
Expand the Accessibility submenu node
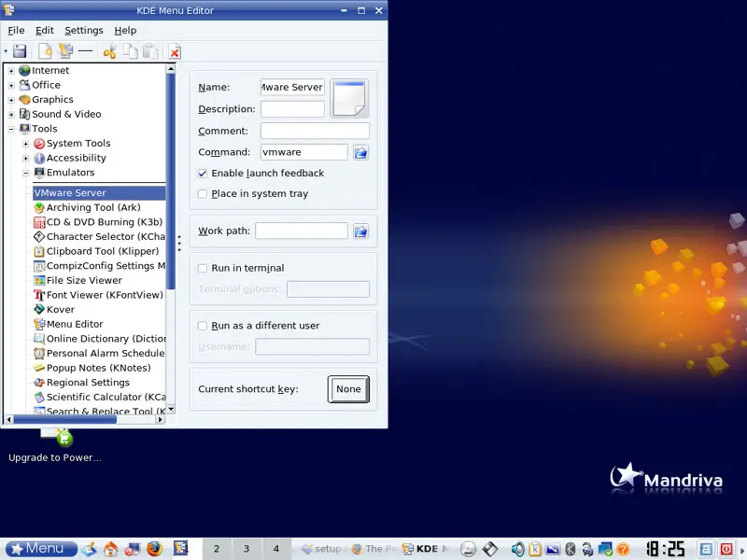pos(26,159)
